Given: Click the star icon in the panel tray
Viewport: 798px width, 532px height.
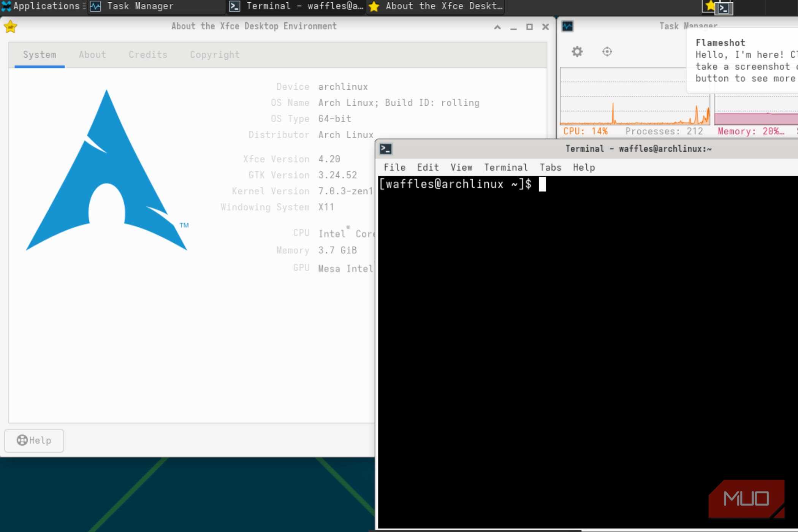Looking at the screenshot, I should tap(709, 6).
